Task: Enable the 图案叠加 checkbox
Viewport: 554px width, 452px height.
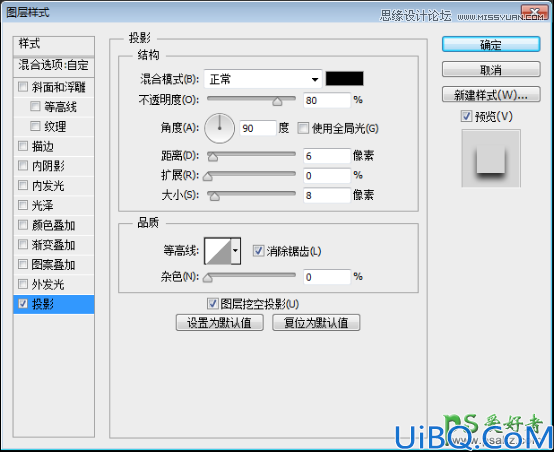Action: tap(23, 264)
